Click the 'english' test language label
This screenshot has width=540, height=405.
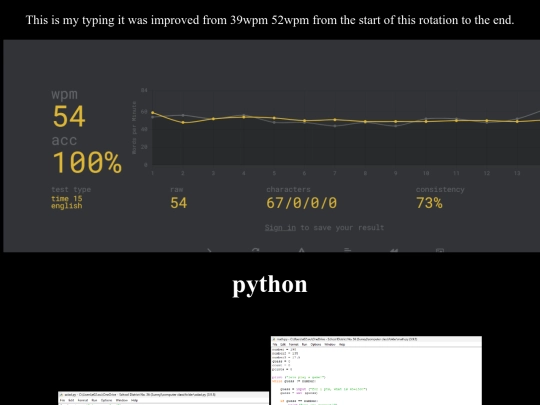(66, 206)
